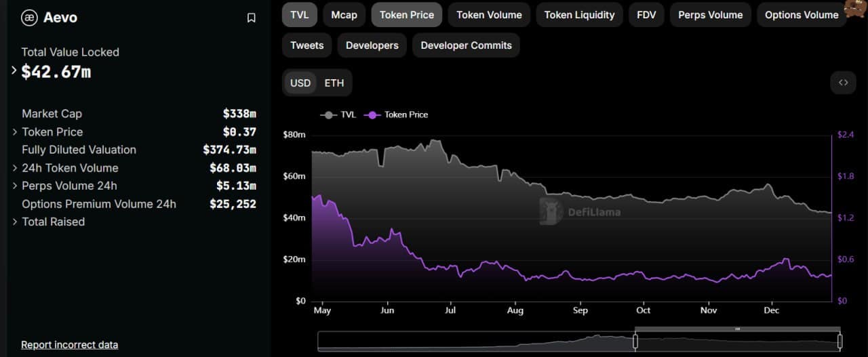This screenshot has height=357, width=868.
Task: Click the $68.03m token volume value
Action: [x=233, y=168]
